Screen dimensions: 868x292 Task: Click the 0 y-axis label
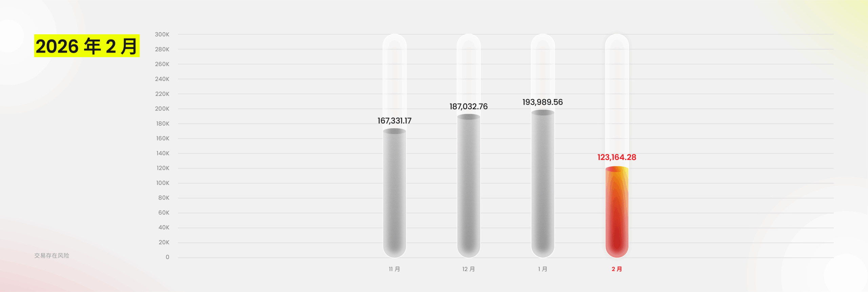pos(167,257)
